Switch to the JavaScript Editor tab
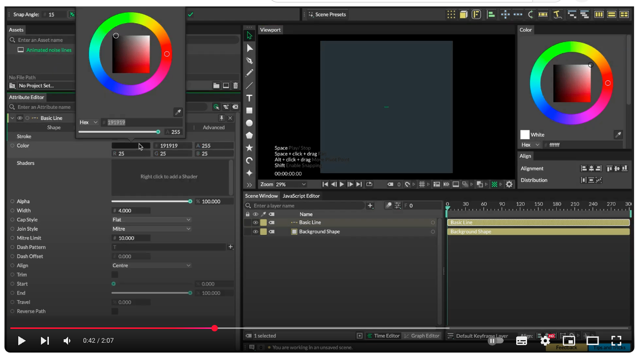Viewport: 644px width, 357px height. click(301, 196)
